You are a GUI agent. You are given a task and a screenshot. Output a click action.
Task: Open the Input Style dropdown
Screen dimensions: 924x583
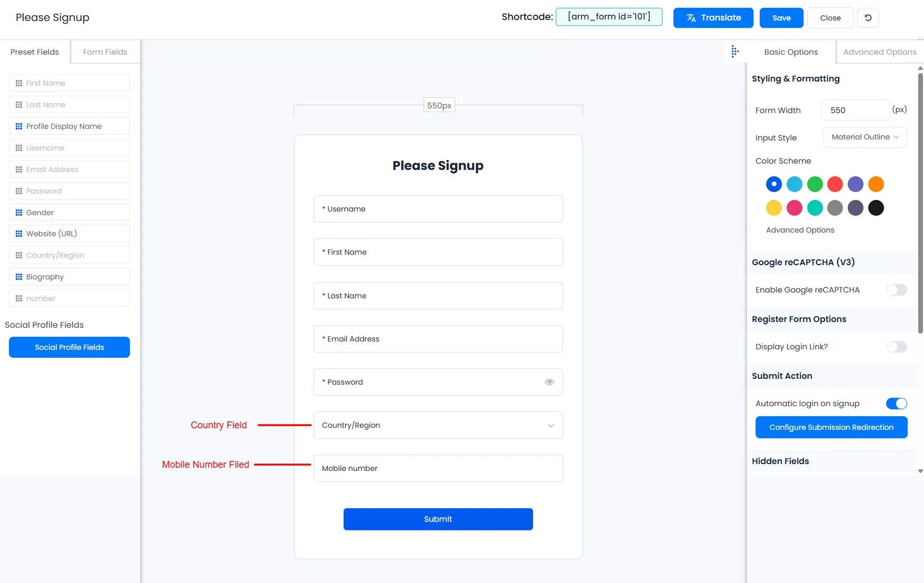click(865, 137)
